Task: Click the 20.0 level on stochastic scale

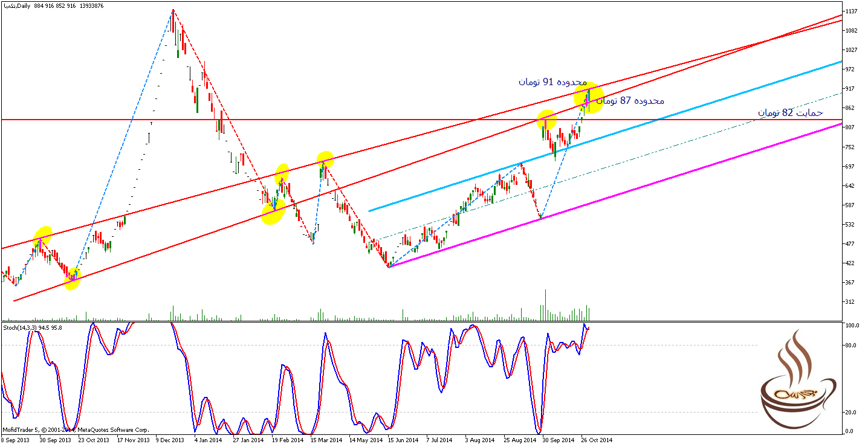Action: pyautogui.click(x=852, y=413)
